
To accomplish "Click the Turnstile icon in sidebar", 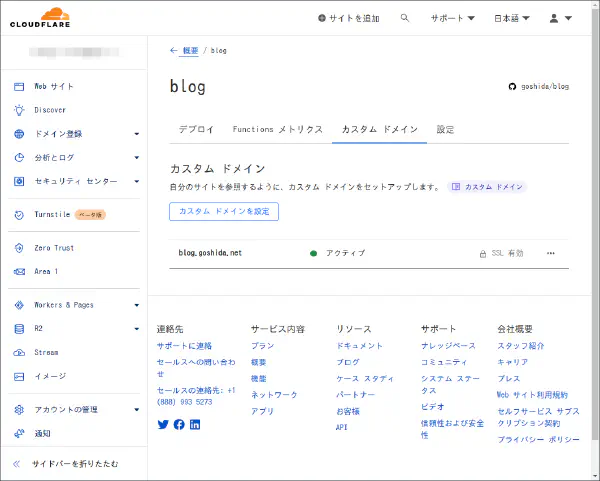I will pyautogui.click(x=19, y=215).
